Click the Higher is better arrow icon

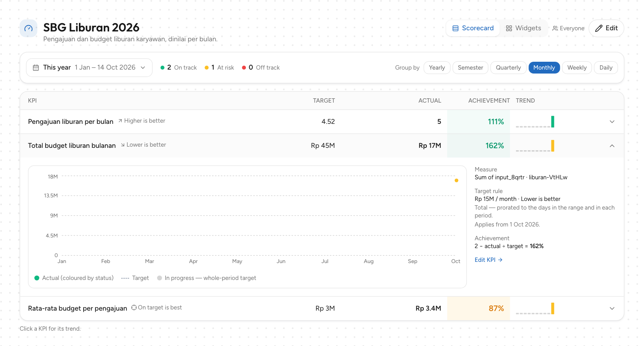(120, 121)
